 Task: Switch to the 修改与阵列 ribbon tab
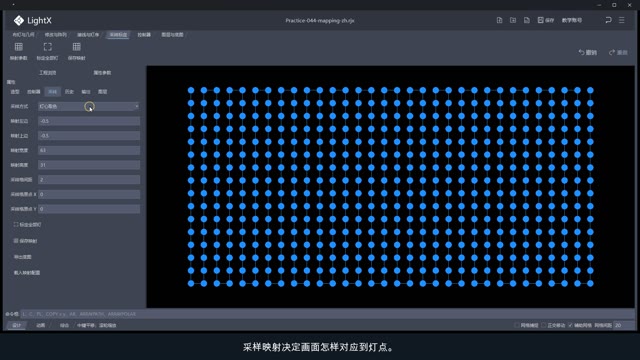[56, 35]
